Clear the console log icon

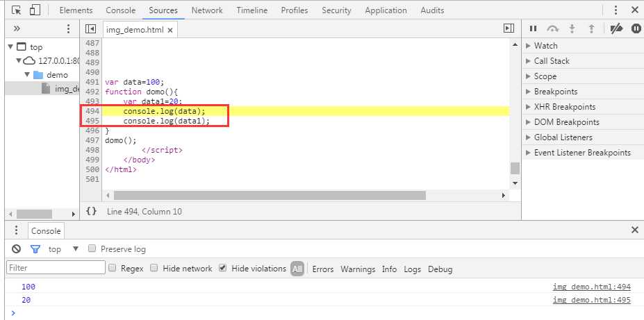16,249
